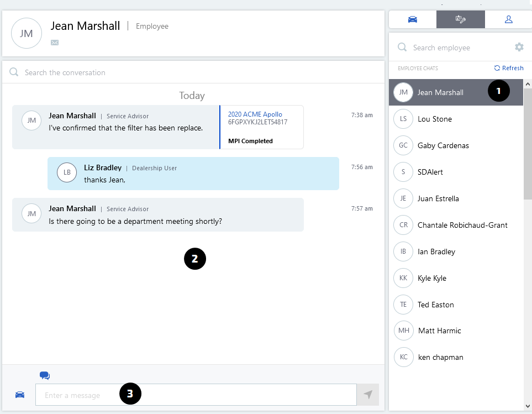The image size is (532, 414).
Task: Refresh the employee chats list
Action: point(509,68)
